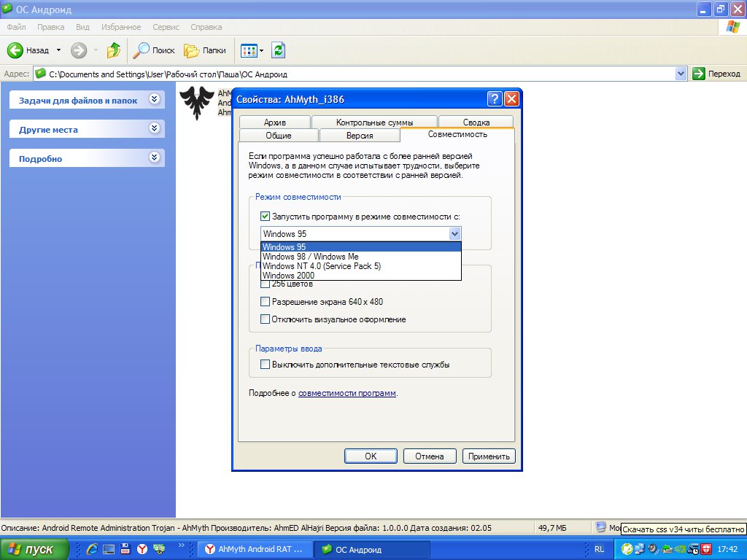Image resolution: width=747 pixels, height=560 pixels.
Task: Click the Переход go button
Action: coord(716,74)
